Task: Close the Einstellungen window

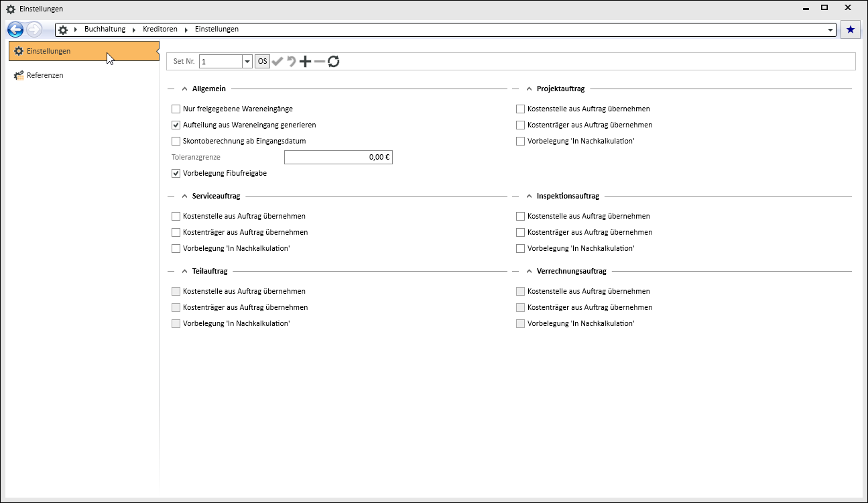Action: point(848,8)
